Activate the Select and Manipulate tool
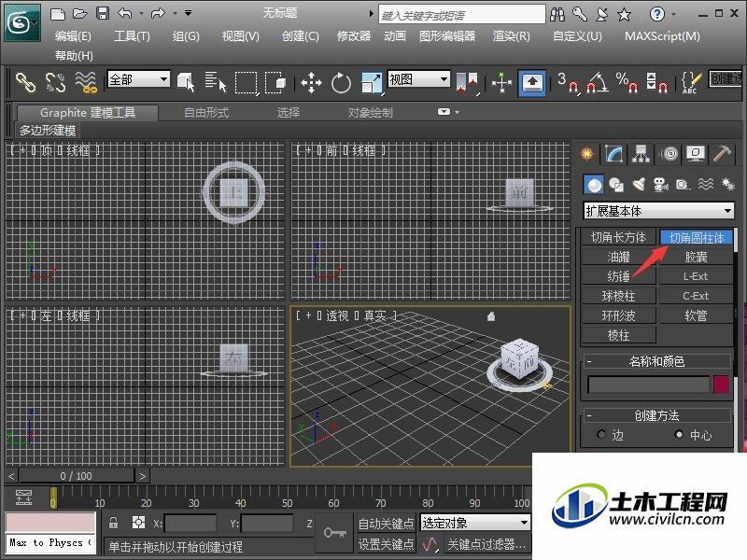Screen dimensions: 747x560 501,82
